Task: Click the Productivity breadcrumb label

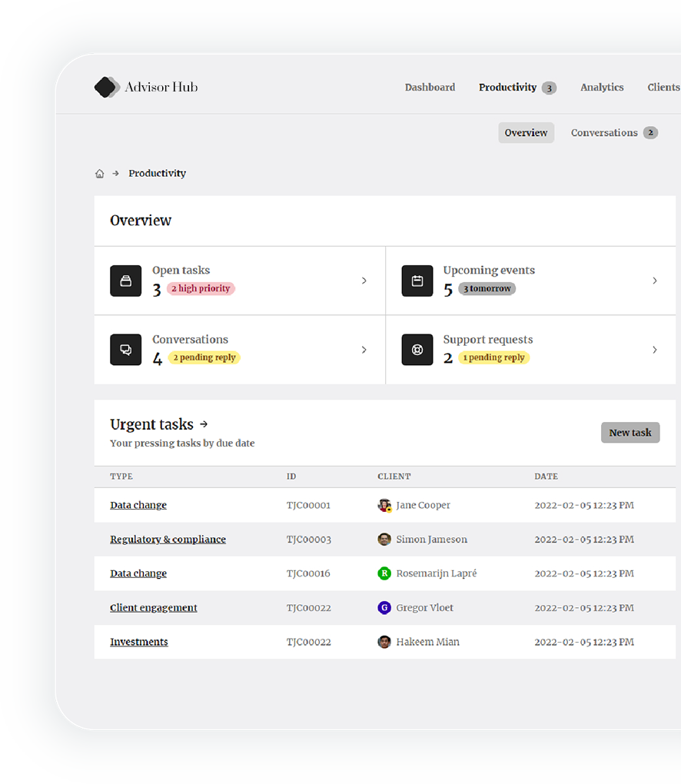Action: tap(157, 174)
